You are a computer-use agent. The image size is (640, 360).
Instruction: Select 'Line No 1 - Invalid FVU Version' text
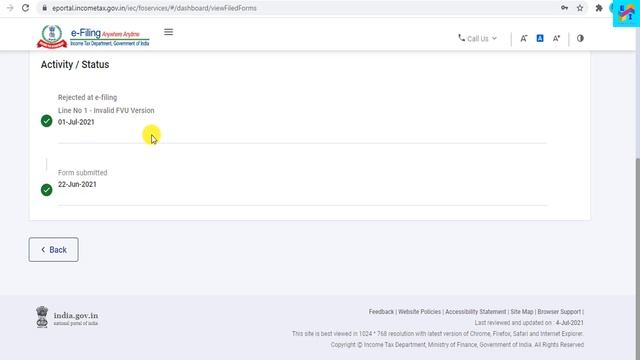(x=106, y=111)
